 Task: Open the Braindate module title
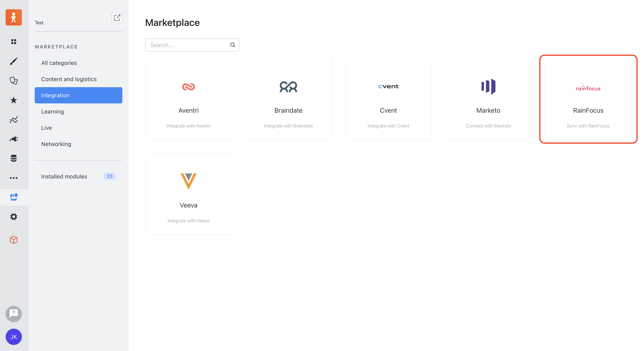[x=288, y=110]
